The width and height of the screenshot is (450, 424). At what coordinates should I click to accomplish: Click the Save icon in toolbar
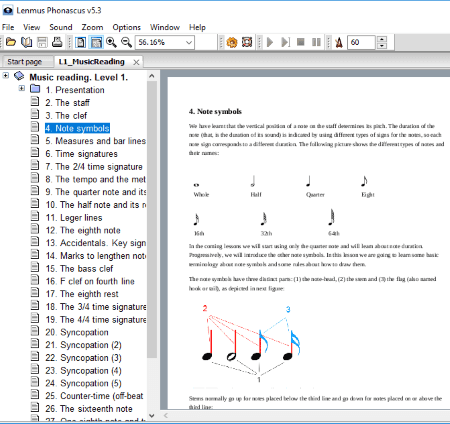click(42, 42)
